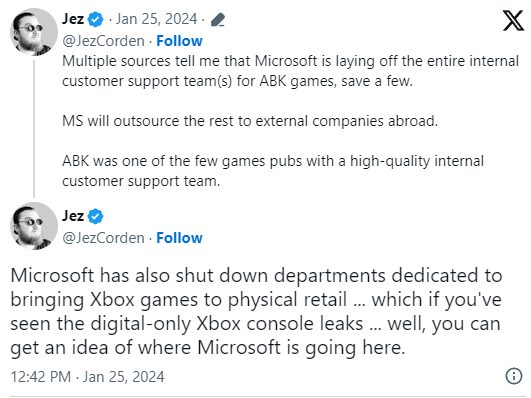Click the text about laying off support team
The height and width of the screenshot is (398, 531).
point(290,71)
